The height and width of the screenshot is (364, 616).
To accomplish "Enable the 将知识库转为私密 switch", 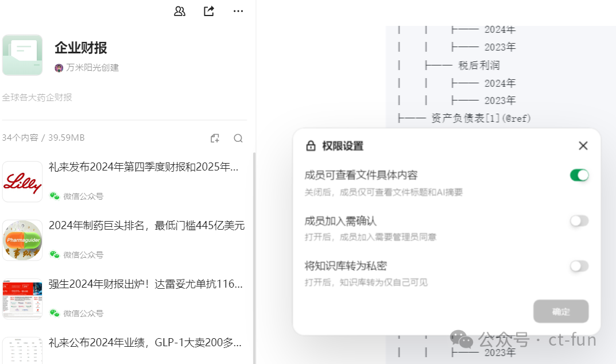I will (x=579, y=266).
